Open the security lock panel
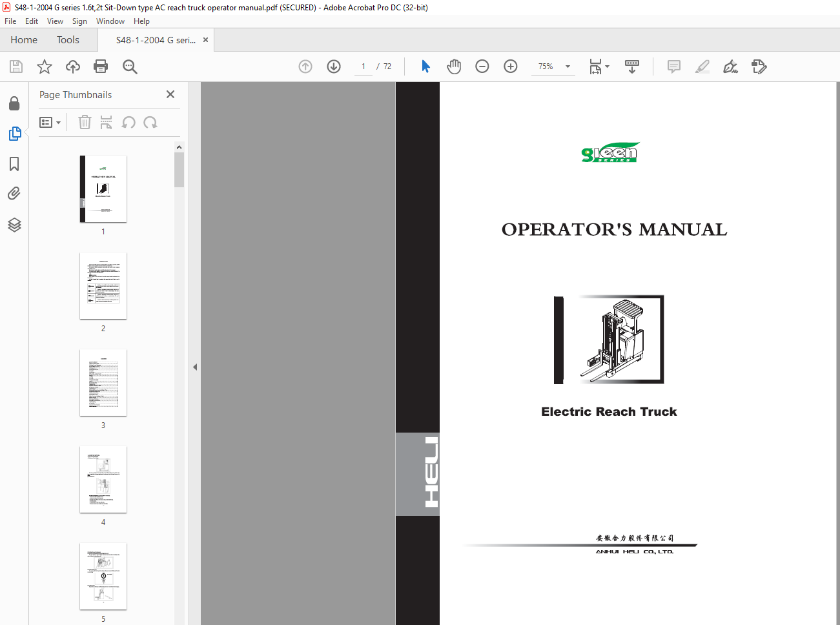 coord(14,103)
